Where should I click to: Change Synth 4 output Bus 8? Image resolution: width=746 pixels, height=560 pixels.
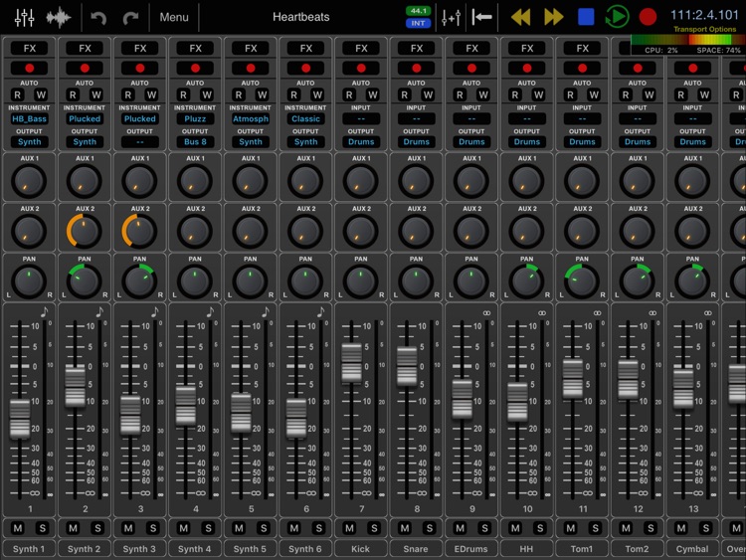pos(195,141)
